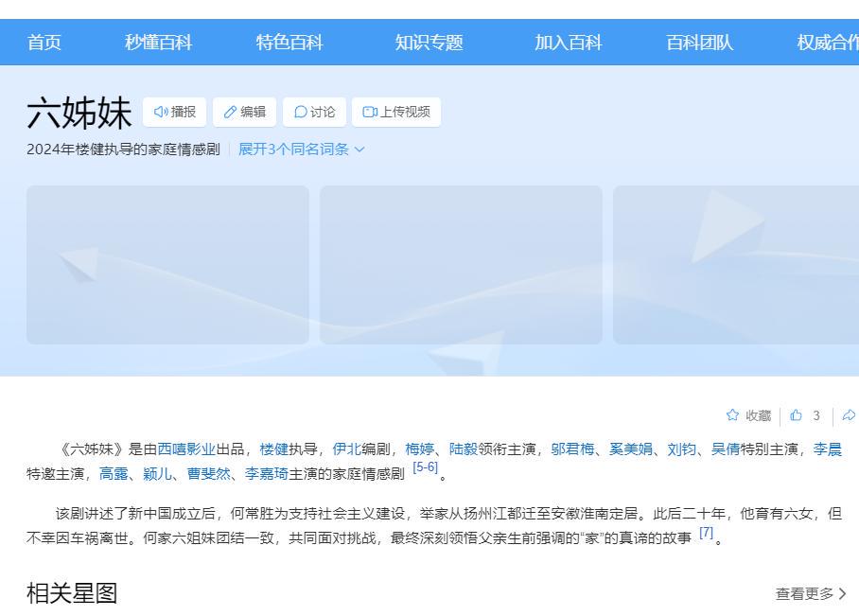Open the 楼健 director link
This screenshot has width=859, height=616.
point(274,449)
